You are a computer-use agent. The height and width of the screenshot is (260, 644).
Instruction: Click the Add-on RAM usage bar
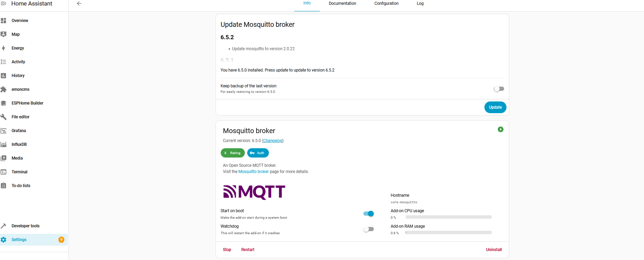tap(448, 232)
